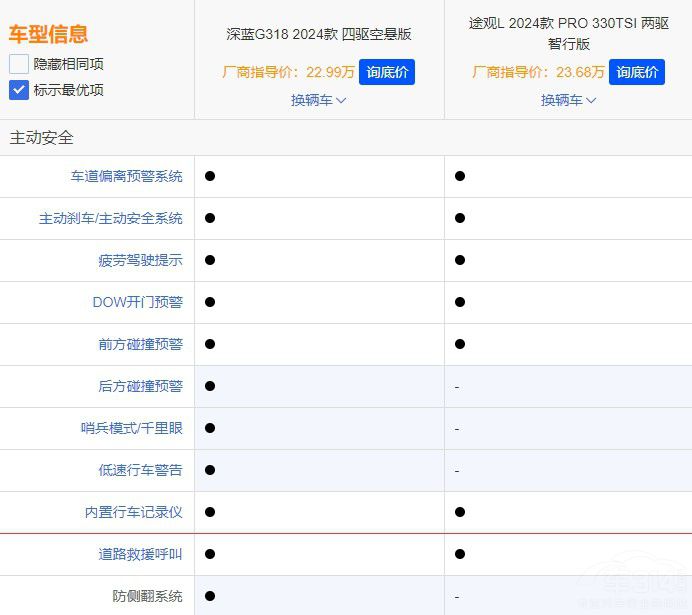
Task: Open 道路救援呼叫 feature details
Action: point(140,554)
